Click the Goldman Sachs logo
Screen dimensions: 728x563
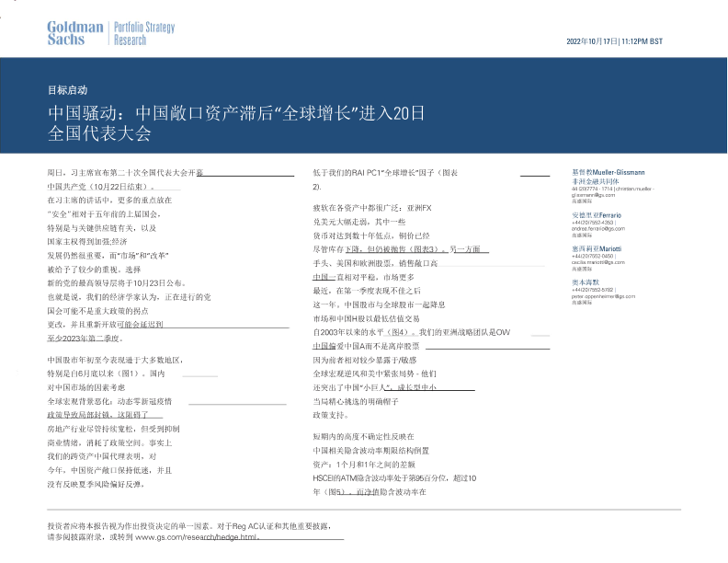coord(74,33)
